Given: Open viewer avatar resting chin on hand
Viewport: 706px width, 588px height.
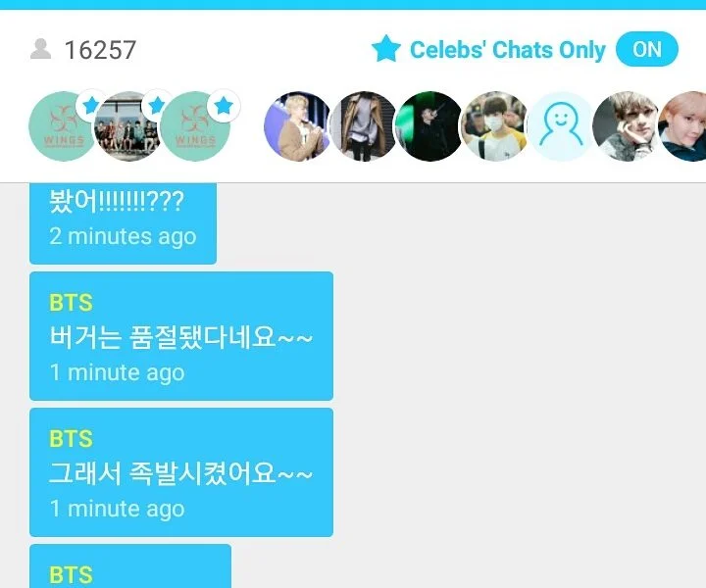Looking at the screenshot, I should pos(628,126).
